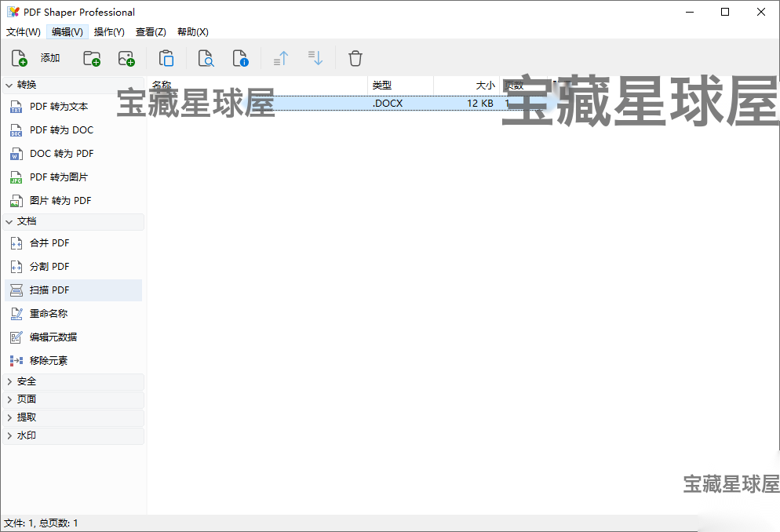Select PDF 转为文本 tool

coord(73,107)
